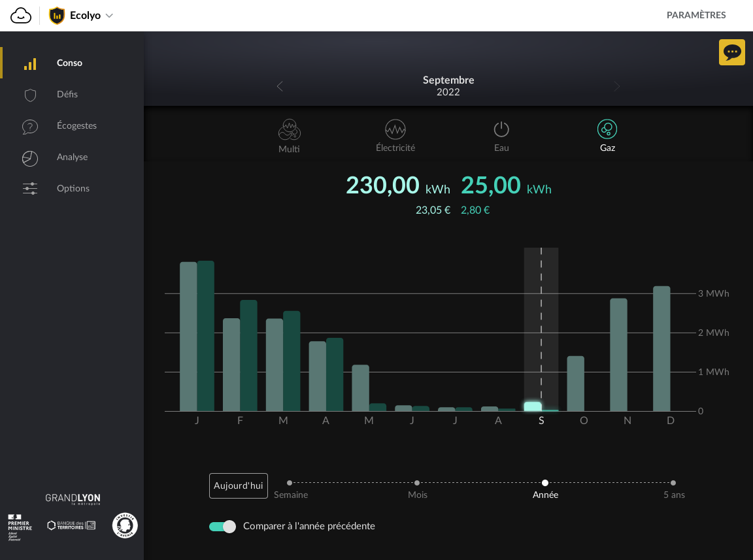
Task: Click the 25,00 kWh comparison value
Action: [x=506, y=186]
